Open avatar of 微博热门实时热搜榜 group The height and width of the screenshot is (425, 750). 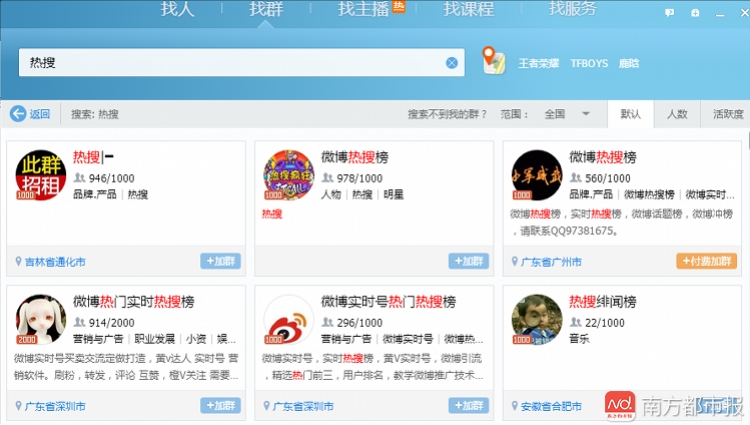41,319
